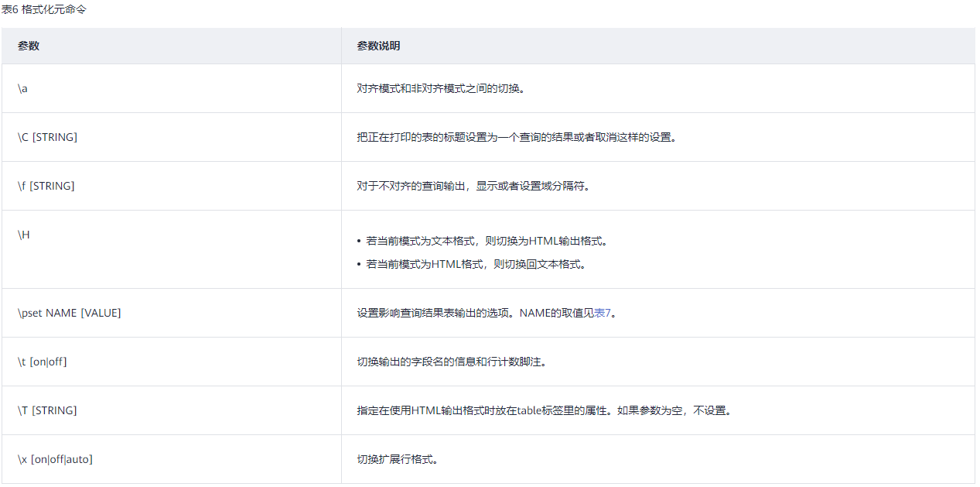Select the \a parameter cell
The height and width of the screenshot is (487, 980).
[172, 88]
